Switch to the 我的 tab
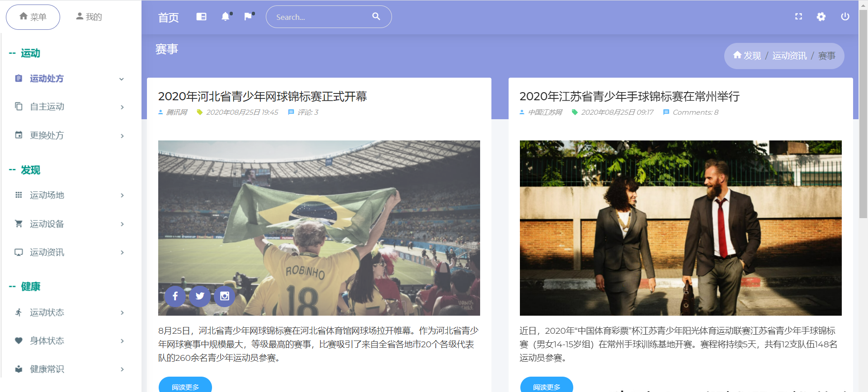 [x=89, y=17]
